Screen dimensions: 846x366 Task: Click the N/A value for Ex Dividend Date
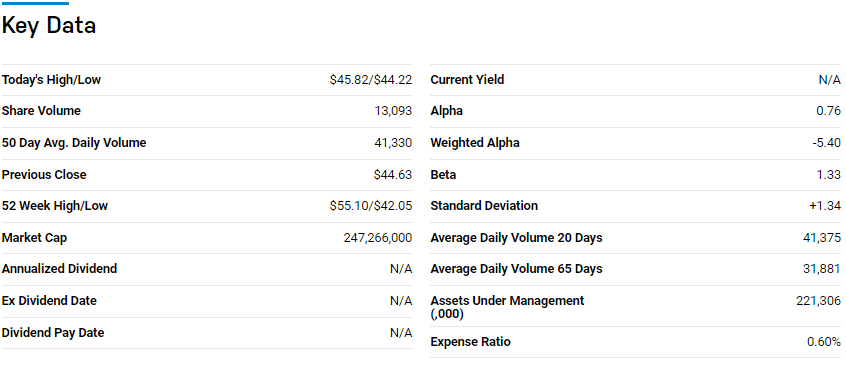(401, 301)
